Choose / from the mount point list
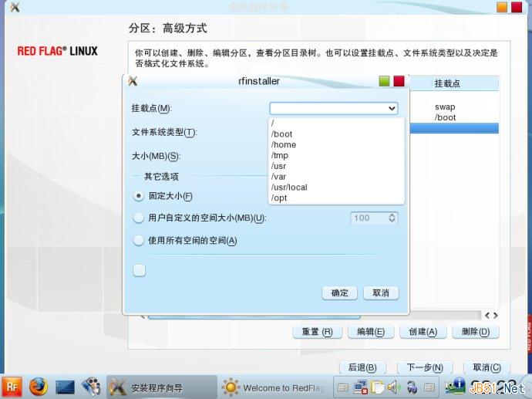Image resolution: width=532 pixels, height=399 pixels. click(336, 123)
